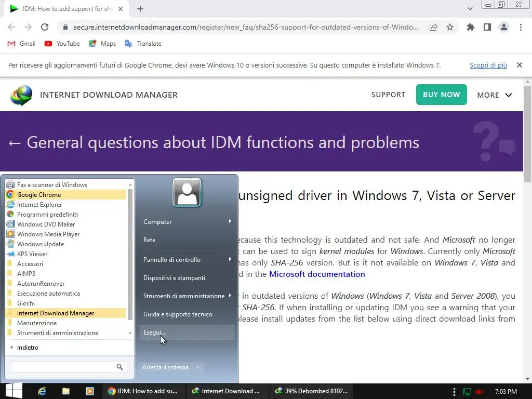The width and height of the screenshot is (532, 399).
Task: Click the Windows Start button
Action: pos(14,391)
